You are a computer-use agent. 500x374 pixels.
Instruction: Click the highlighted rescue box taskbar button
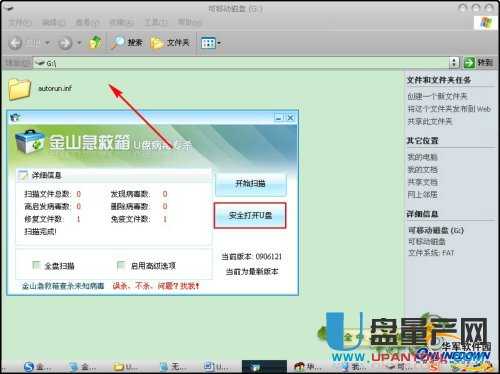(x=264, y=367)
